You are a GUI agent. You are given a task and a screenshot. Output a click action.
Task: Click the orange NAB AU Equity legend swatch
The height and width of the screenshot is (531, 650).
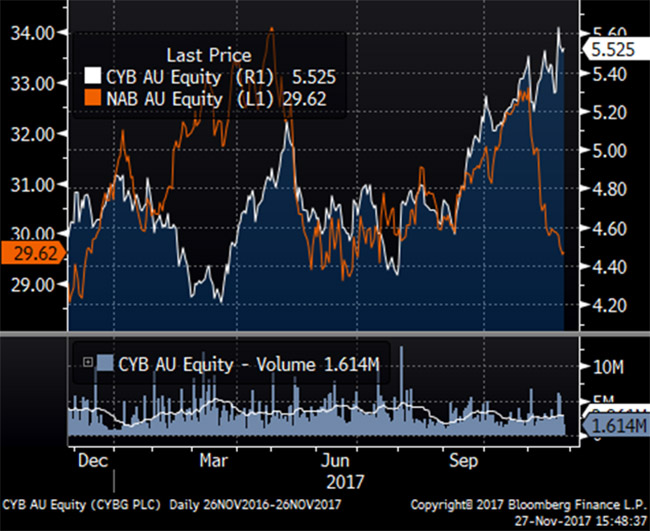point(91,97)
